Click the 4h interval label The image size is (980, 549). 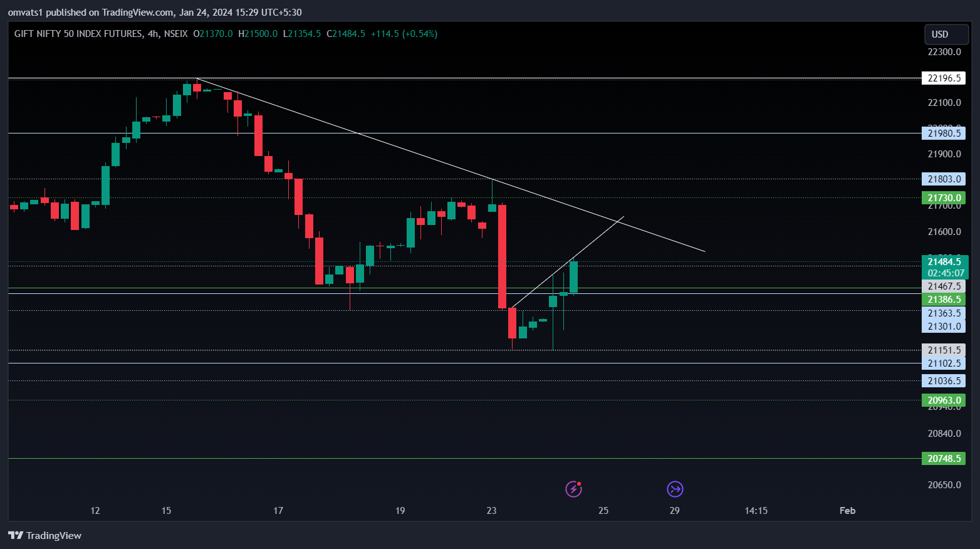coord(153,34)
